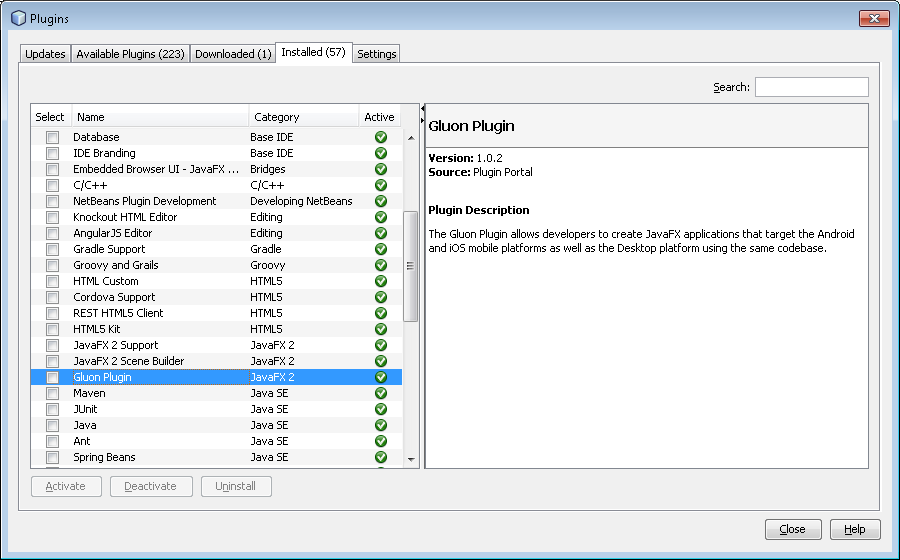Select the REST HTML5 Client row
Viewport: 900px width, 560px height.
pos(216,313)
